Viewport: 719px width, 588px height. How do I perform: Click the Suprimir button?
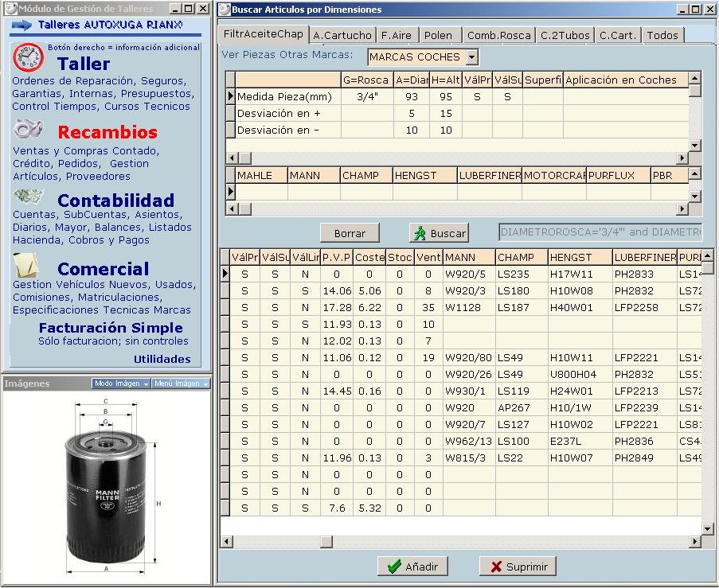[518, 567]
